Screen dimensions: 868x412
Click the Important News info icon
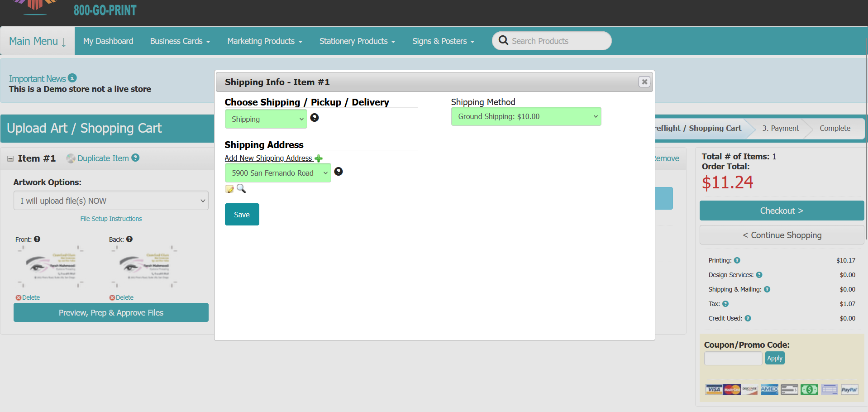coord(72,78)
